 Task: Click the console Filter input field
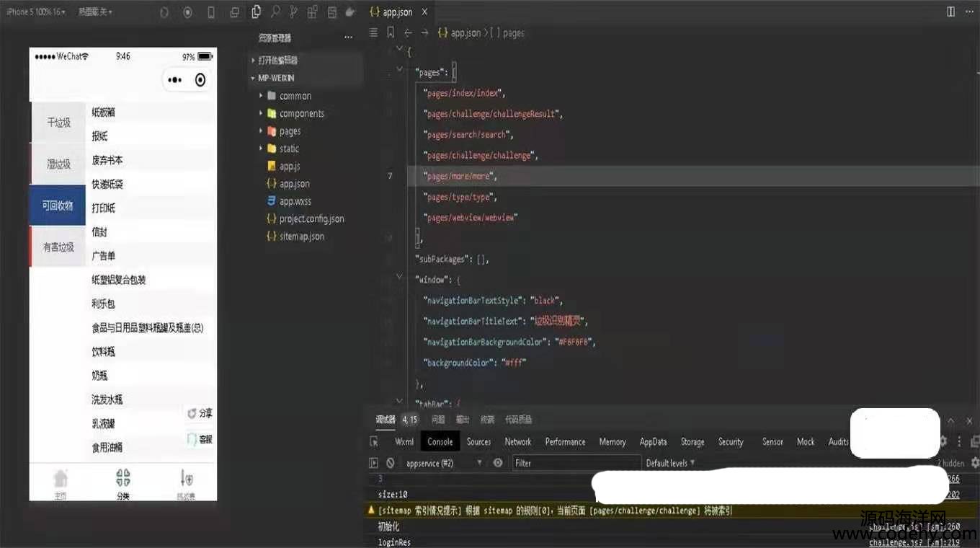576,463
